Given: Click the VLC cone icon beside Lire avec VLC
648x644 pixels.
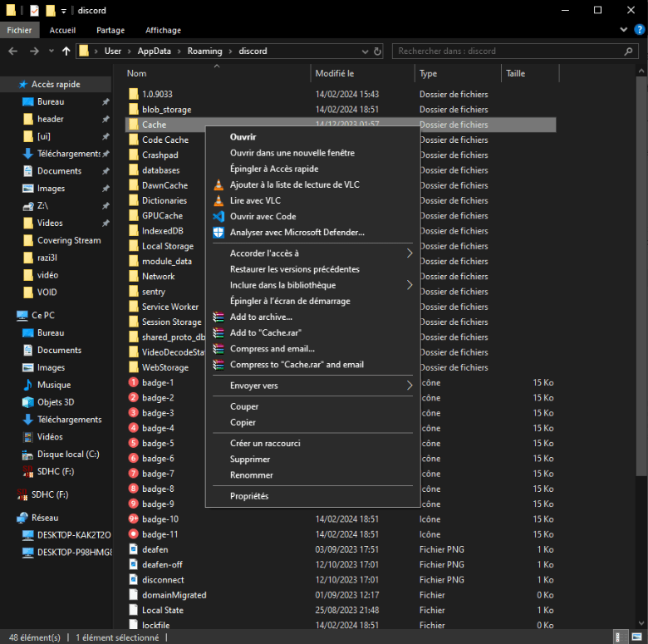Looking at the screenshot, I should [x=218, y=200].
